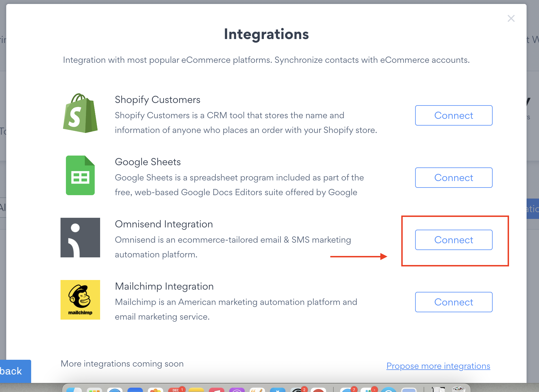Click the Google Sheets spreadsheet program description
The height and width of the screenshot is (392, 539).
(239, 185)
